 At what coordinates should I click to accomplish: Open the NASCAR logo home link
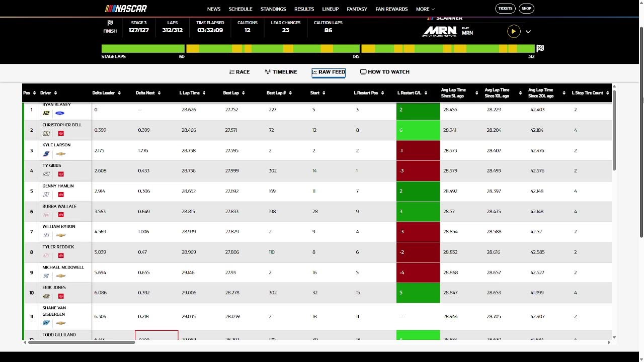(126, 9)
